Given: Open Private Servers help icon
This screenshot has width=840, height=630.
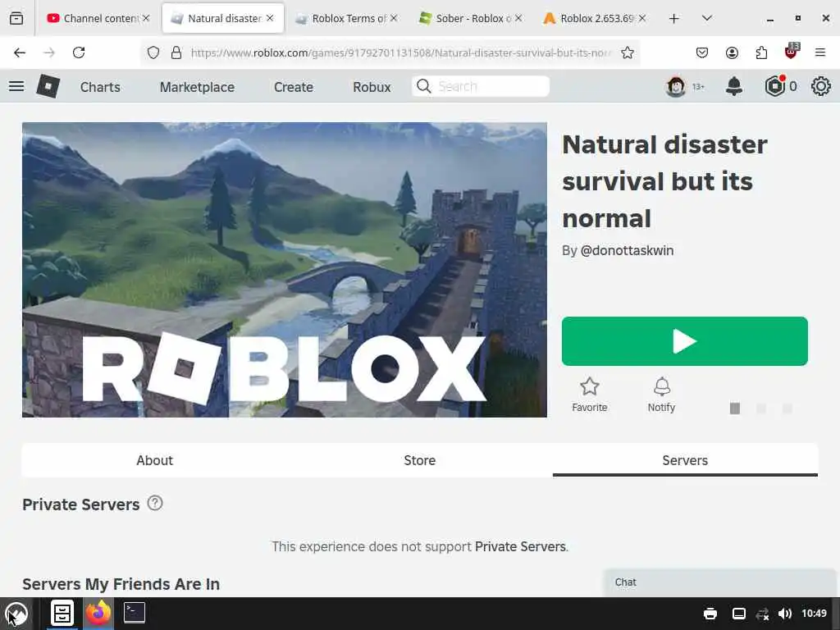Looking at the screenshot, I should (155, 503).
